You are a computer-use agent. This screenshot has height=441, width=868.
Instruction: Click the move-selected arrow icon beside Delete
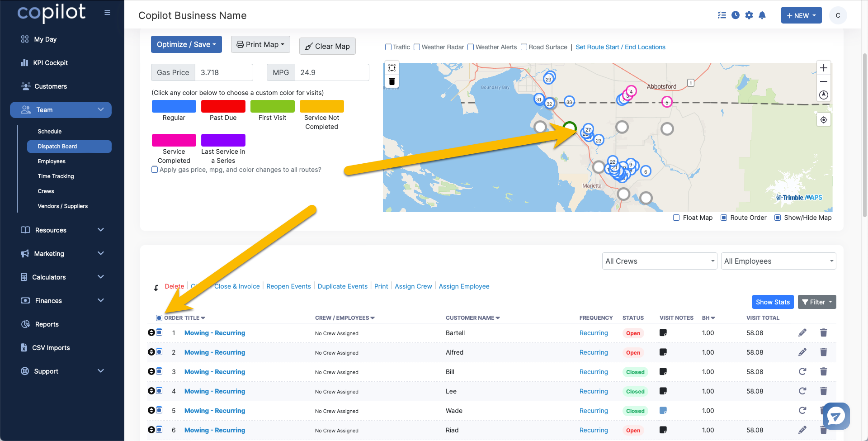pos(156,287)
